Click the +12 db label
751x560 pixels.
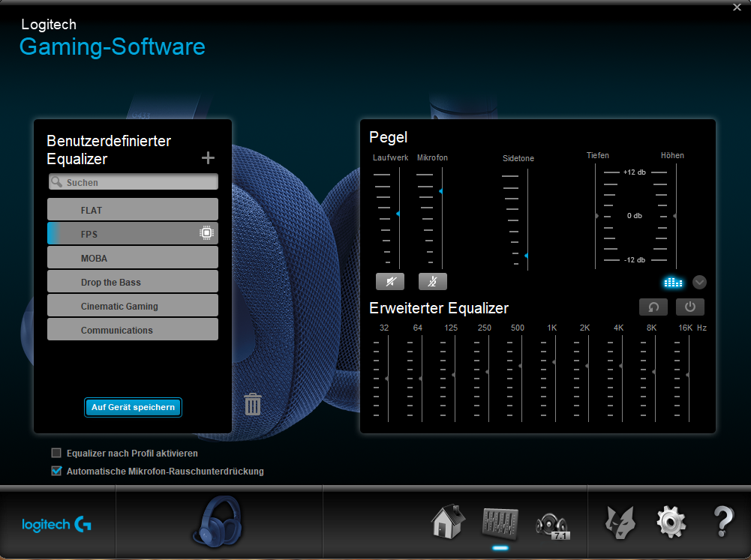click(x=634, y=172)
